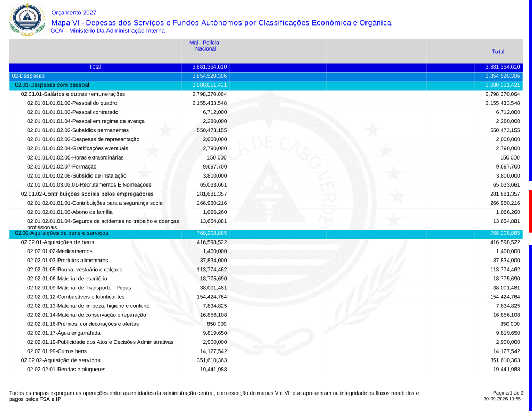Click the 'Pessoal do quadro' row label

point(72,103)
